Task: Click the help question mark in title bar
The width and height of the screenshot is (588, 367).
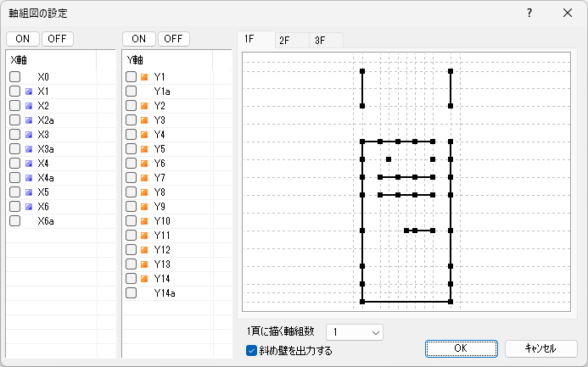Action: click(529, 14)
